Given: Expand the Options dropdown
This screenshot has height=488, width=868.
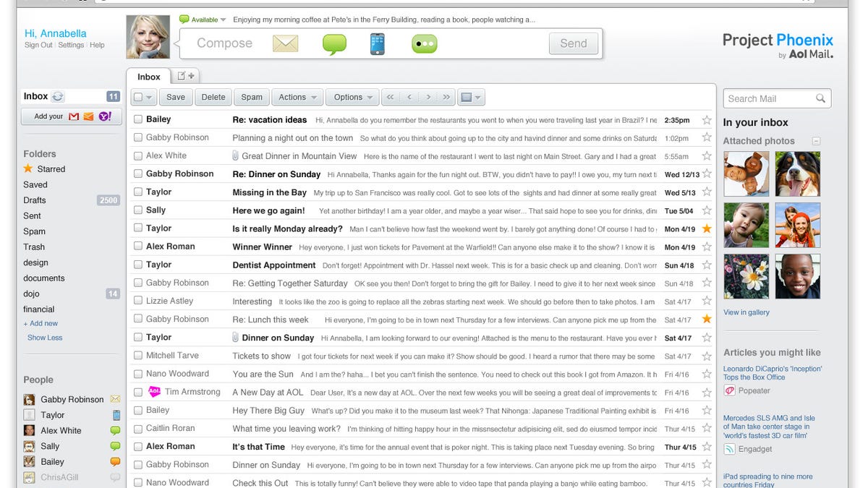Looking at the screenshot, I should [353, 98].
